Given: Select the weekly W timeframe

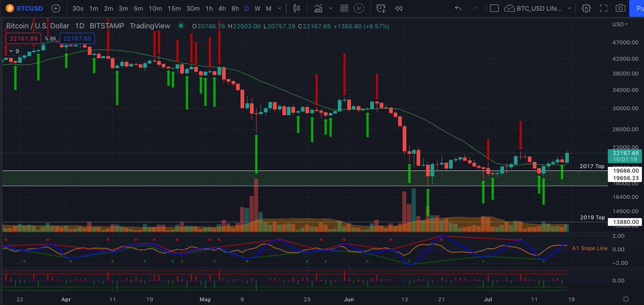Looking at the screenshot, I should point(258,9).
